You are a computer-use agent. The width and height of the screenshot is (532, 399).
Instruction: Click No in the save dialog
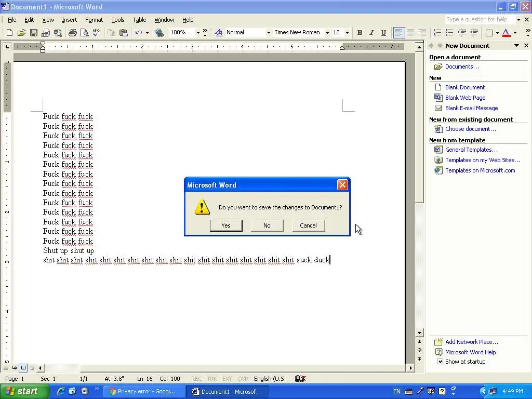coord(267,225)
